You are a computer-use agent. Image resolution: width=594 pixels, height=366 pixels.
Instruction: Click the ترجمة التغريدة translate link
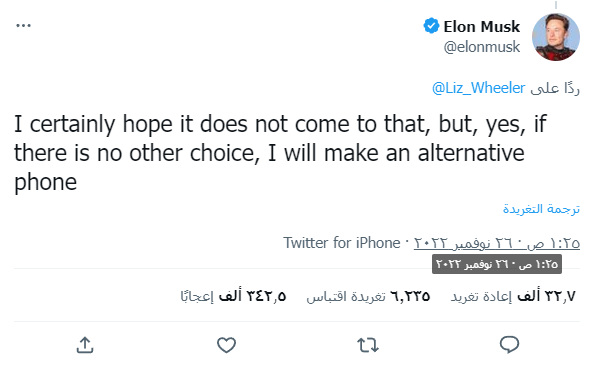pos(541,209)
